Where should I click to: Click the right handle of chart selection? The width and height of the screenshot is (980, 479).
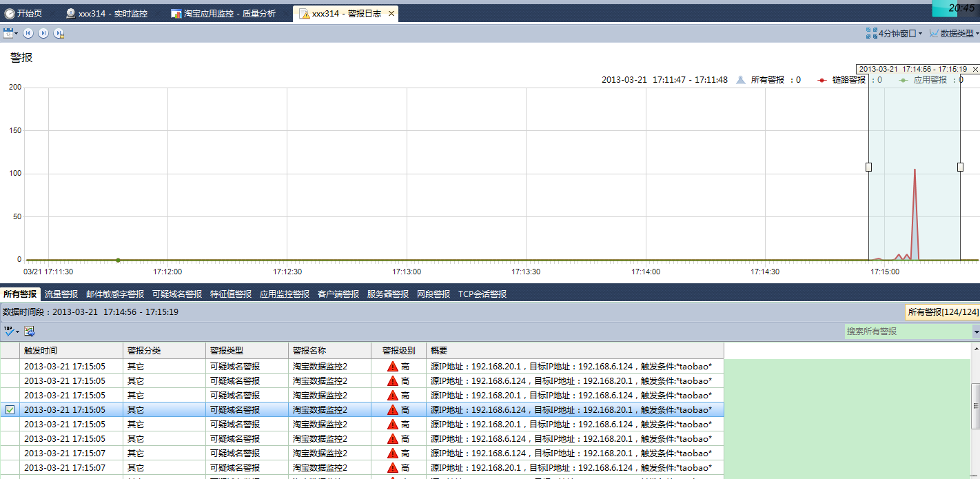click(x=960, y=167)
